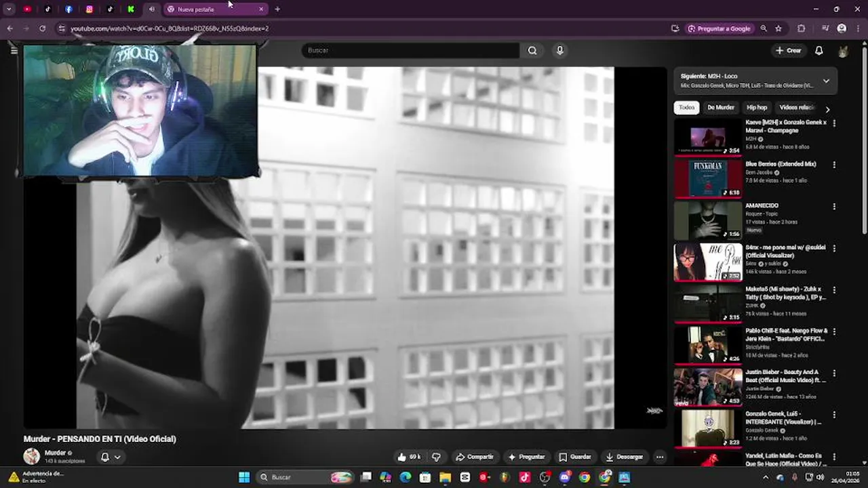Screen dimensions: 868x488
Task: Open TikTok app in taskbar
Action: [525, 477]
